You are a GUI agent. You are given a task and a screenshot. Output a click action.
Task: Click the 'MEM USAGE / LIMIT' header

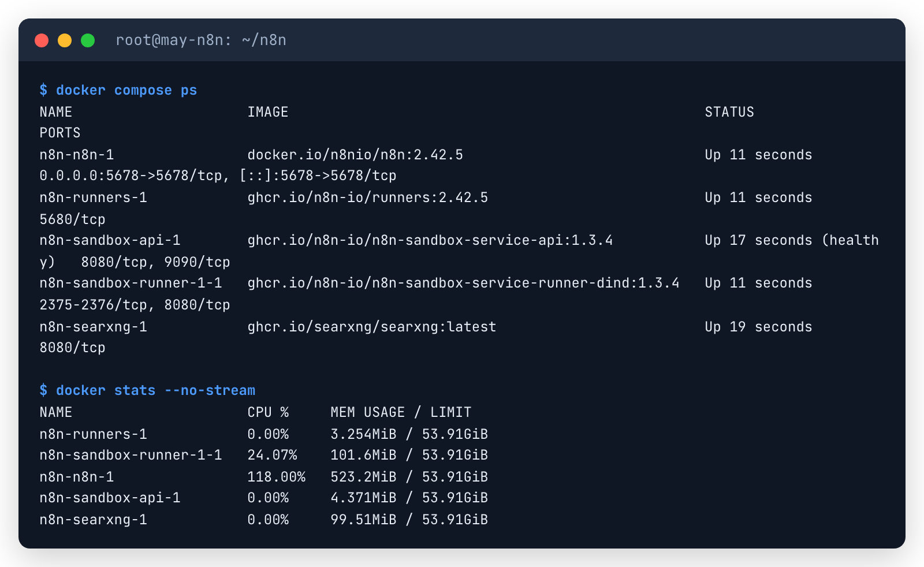point(401,412)
